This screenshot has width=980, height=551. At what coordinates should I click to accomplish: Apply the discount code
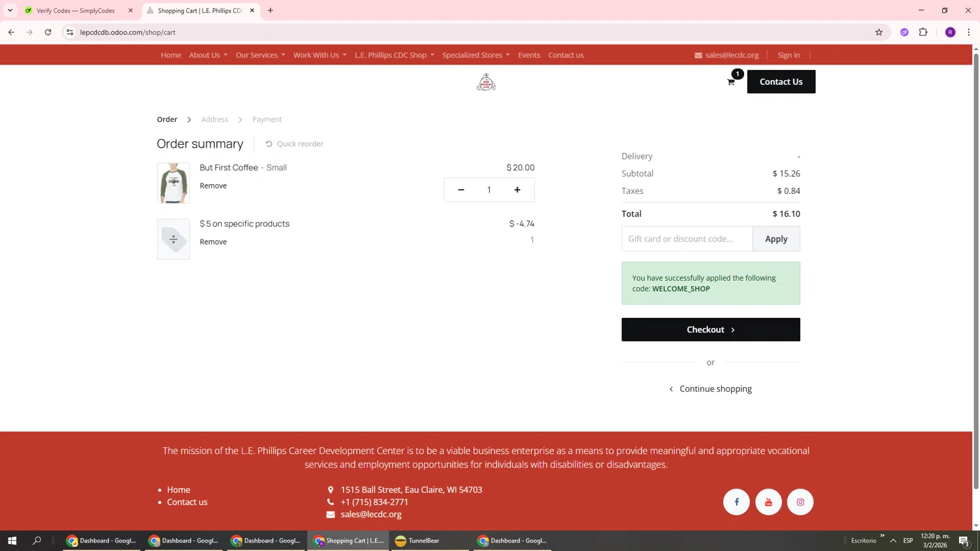click(x=776, y=239)
